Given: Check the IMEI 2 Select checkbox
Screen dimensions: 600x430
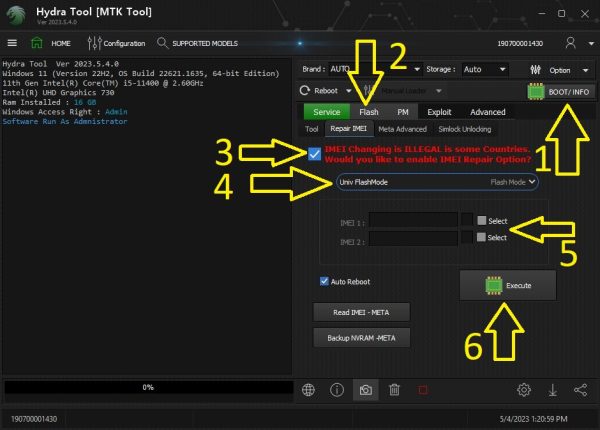Looking at the screenshot, I should coord(481,237).
